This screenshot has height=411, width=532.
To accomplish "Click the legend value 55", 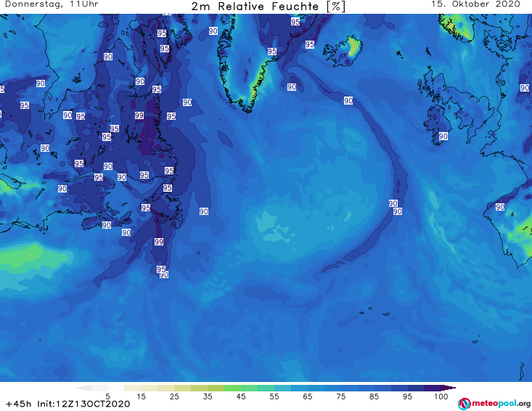I will (x=274, y=396).
